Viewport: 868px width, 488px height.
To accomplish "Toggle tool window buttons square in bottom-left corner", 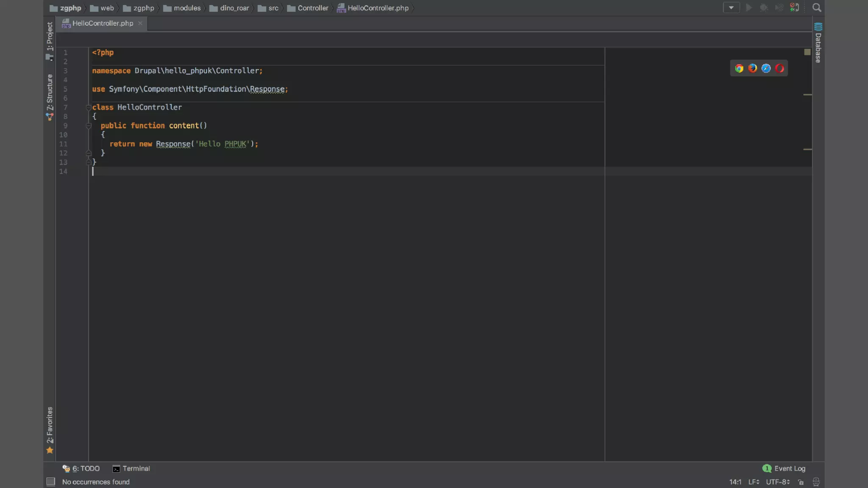I will (50, 482).
